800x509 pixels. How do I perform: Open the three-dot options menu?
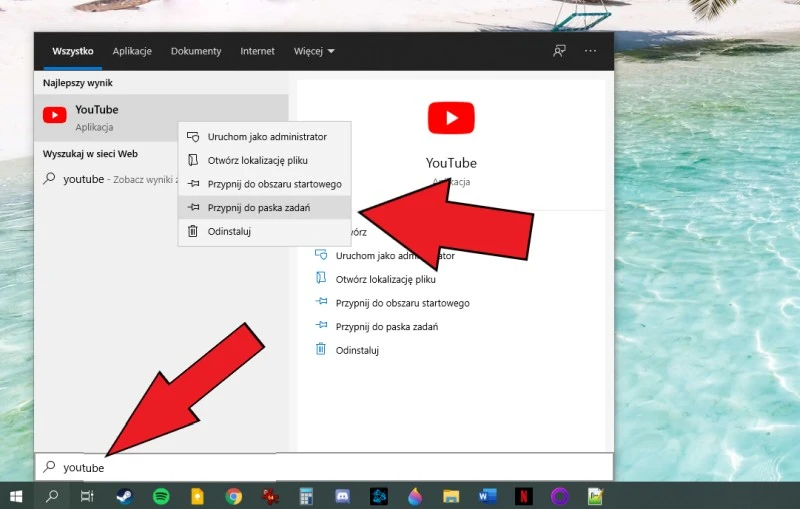pyautogui.click(x=590, y=51)
